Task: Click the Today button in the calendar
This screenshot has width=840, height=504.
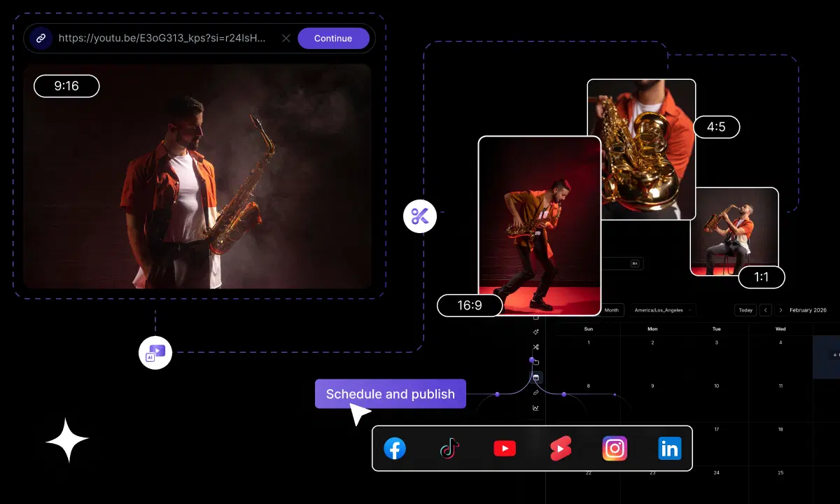Action: (x=745, y=310)
